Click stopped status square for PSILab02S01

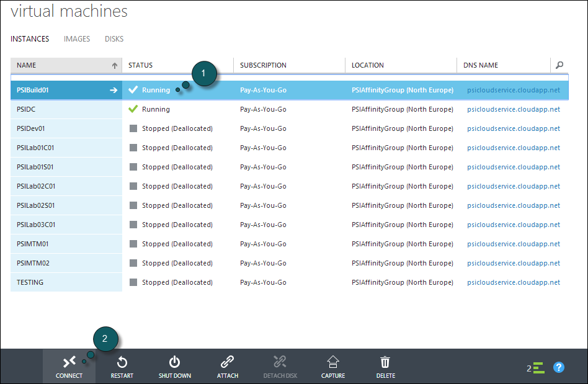(x=133, y=205)
